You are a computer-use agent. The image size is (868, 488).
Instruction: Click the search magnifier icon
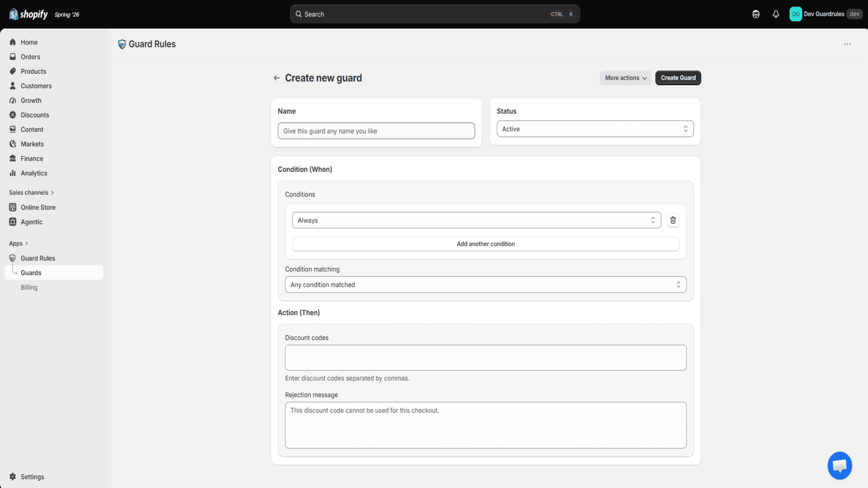pos(299,14)
